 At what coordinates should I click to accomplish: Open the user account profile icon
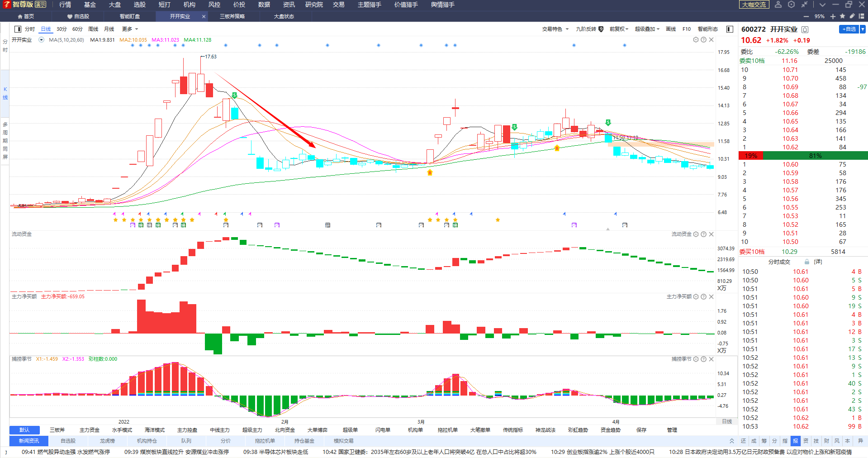pos(778,5)
